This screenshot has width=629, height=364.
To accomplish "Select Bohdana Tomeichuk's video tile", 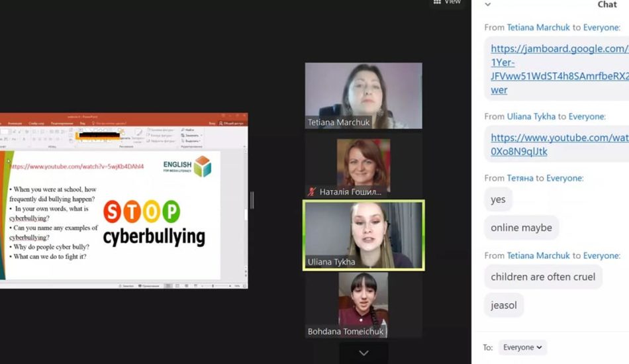I will [x=363, y=304].
